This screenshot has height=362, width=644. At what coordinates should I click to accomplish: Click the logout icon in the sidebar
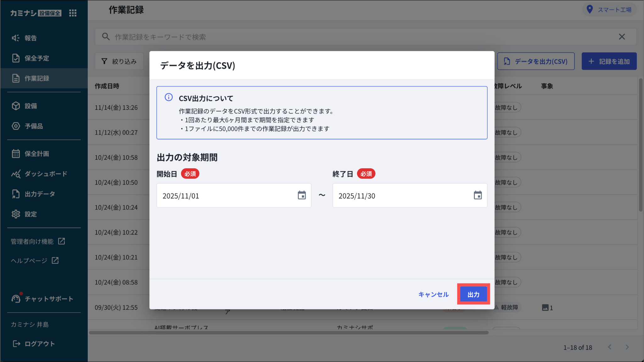pyautogui.click(x=16, y=344)
